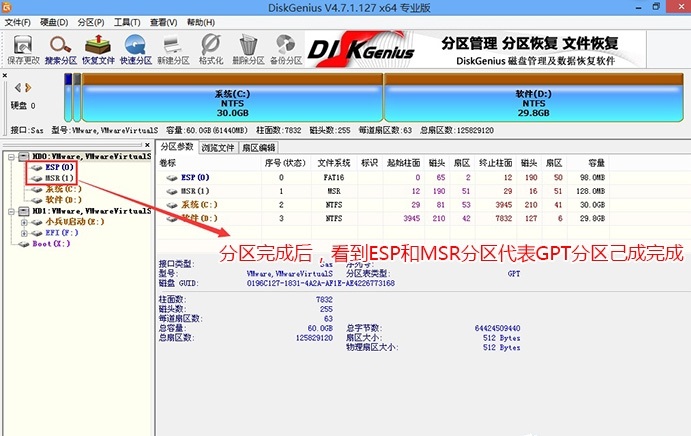691x436 pixels.
Task: Open Quick Partition (快速分区) tool
Action: 135,49
